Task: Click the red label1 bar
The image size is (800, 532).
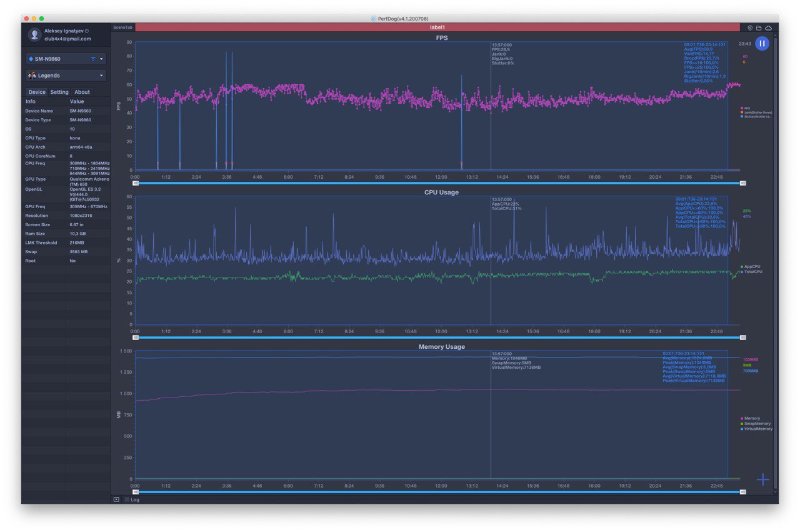Action: [437, 28]
